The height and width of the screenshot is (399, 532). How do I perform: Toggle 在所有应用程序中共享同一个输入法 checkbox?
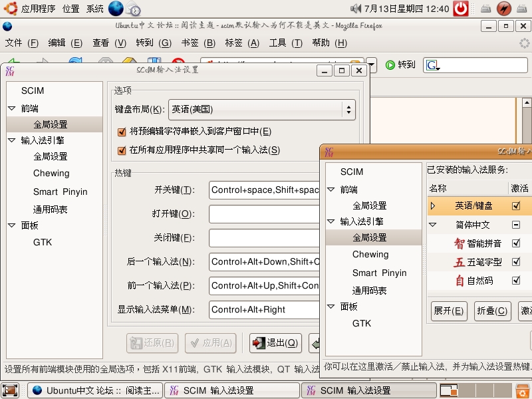click(x=122, y=150)
